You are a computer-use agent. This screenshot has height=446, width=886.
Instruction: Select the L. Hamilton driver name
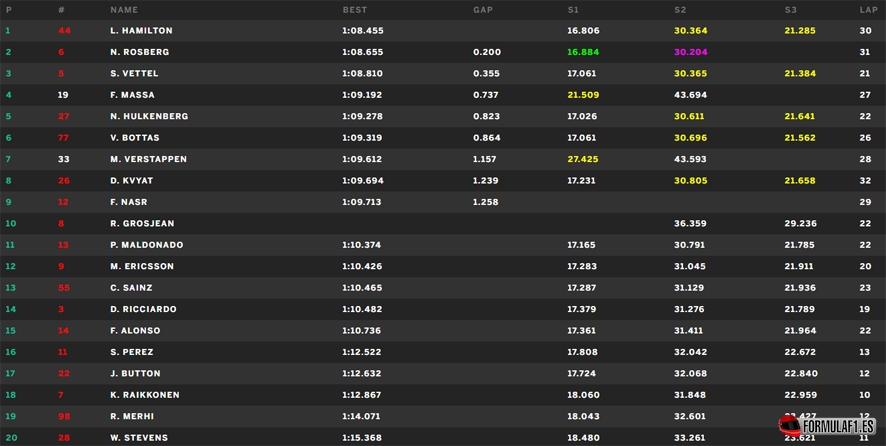pyautogui.click(x=141, y=31)
